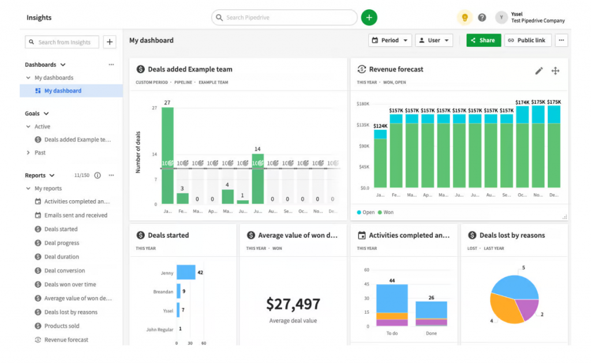
Task: Click the green plus quick-add button
Action: pyautogui.click(x=369, y=18)
